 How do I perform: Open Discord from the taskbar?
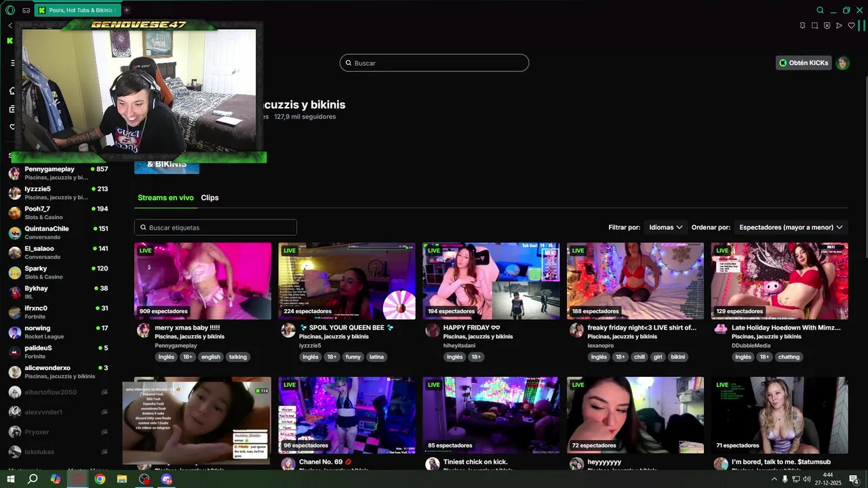167,479
